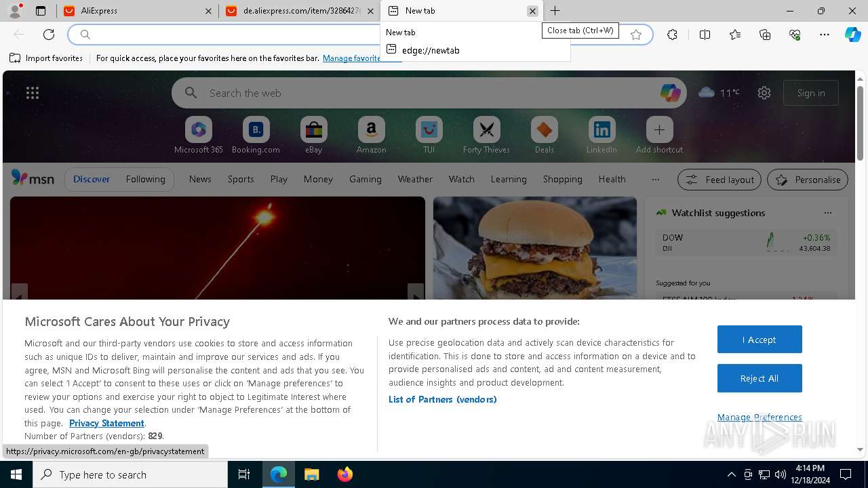This screenshot has height=488, width=868.
Task: Open the Watch category
Action: tap(462, 179)
